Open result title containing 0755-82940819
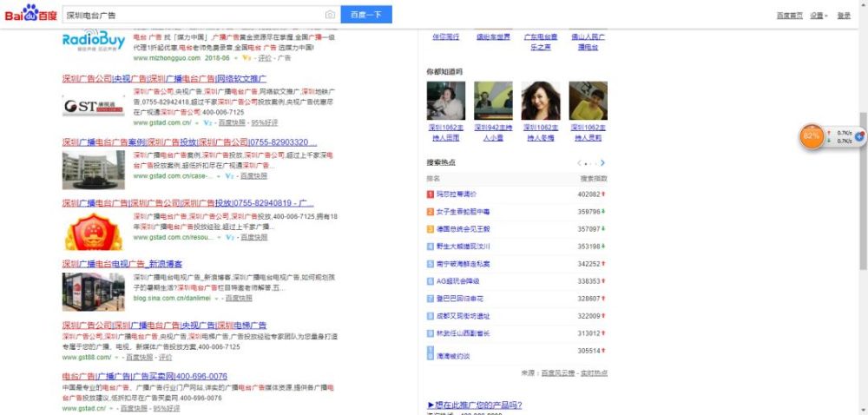 pyautogui.click(x=188, y=203)
